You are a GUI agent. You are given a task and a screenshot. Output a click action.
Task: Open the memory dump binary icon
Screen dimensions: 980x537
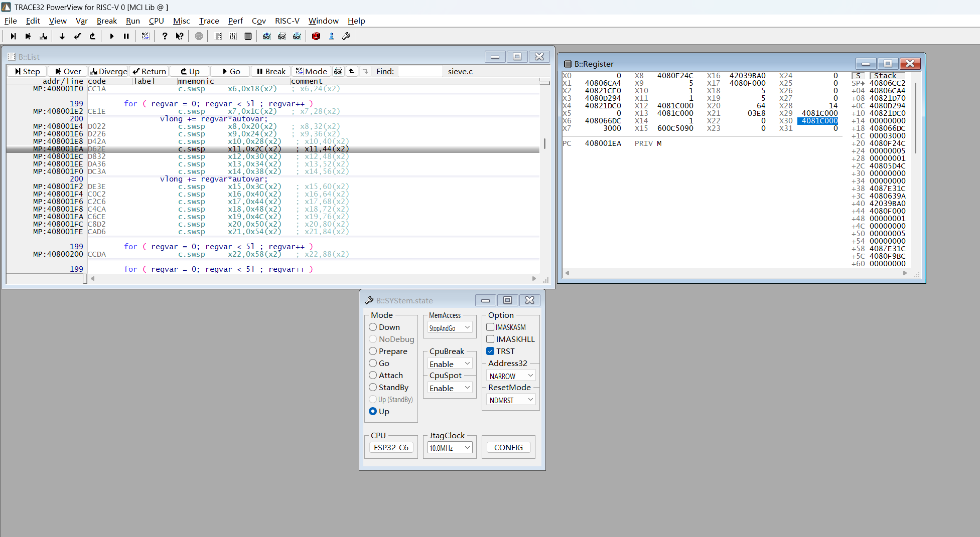(233, 36)
